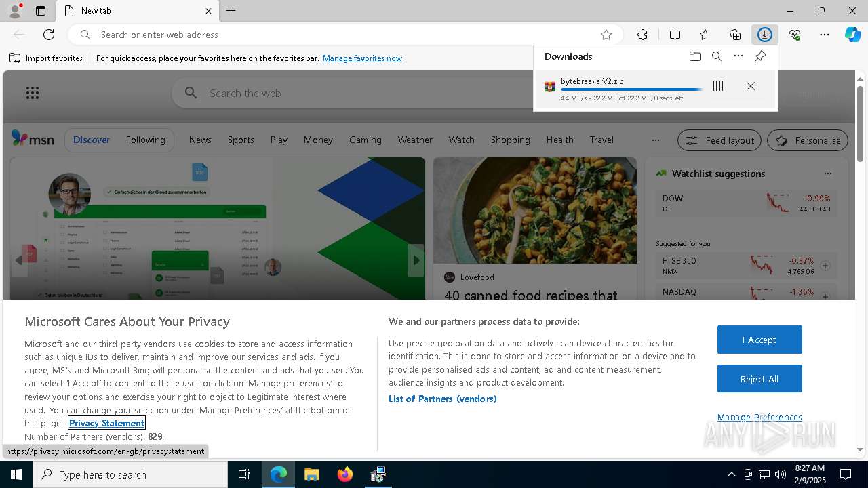Open the Privacy Statement link
This screenshot has width=868, height=488.
[106, 423]
